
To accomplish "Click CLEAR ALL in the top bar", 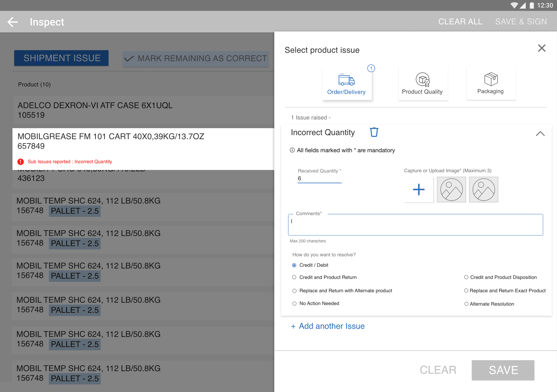I will click(x=460, y=22).
